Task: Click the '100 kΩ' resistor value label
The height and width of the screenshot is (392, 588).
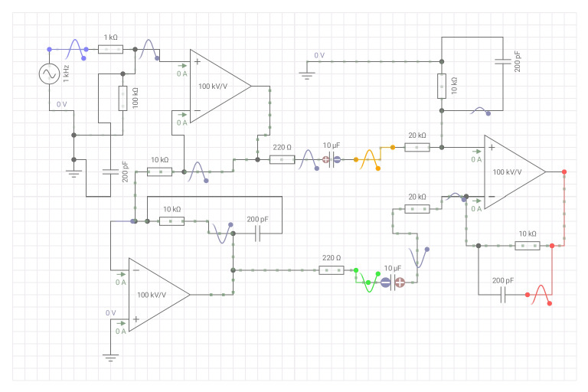Action: pos(136,98)
